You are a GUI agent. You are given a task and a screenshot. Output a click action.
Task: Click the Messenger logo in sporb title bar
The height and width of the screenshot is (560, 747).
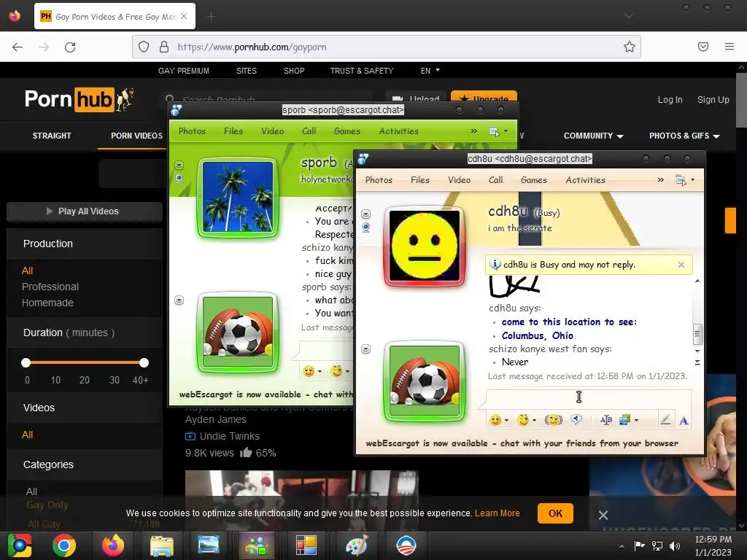coord(177,110)
